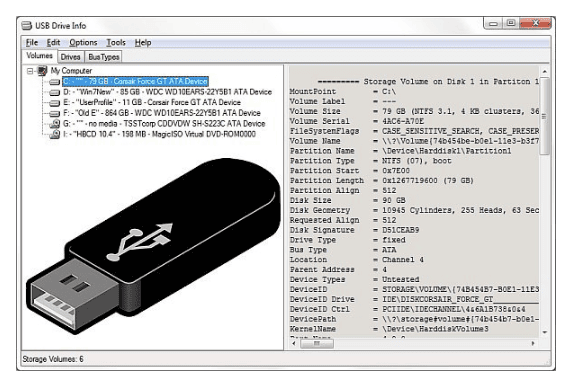The height and width of the screenshot is (386, 577).
Task: Click the Partition Start value 0x7E00
Action: tap(396, 171)
